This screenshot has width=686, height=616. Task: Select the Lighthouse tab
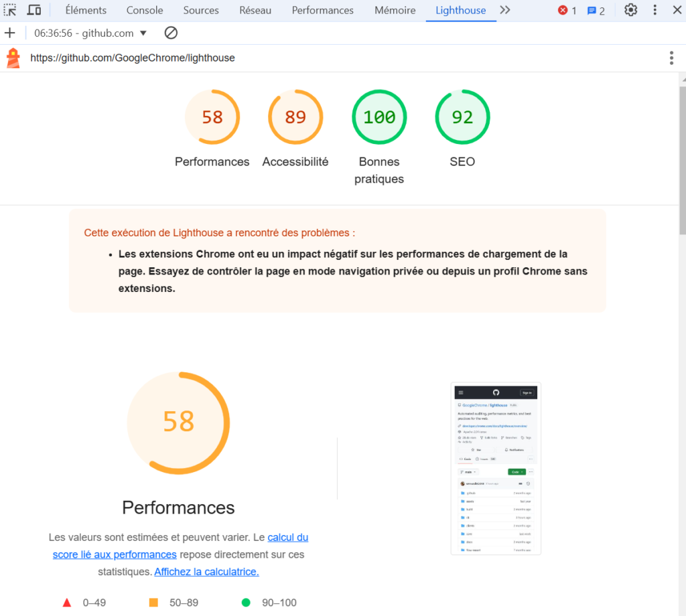(461, 10)
